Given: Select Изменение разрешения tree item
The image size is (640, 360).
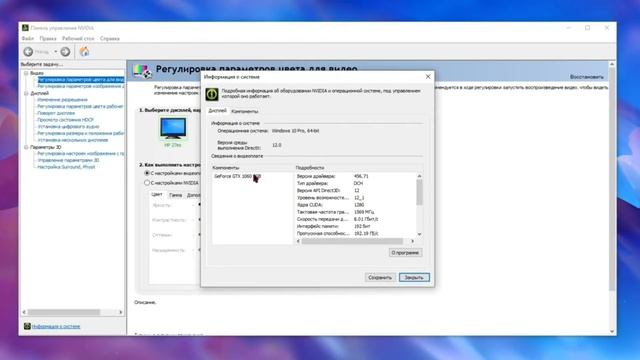Looking at the screenshot, I should click(62, 100).
